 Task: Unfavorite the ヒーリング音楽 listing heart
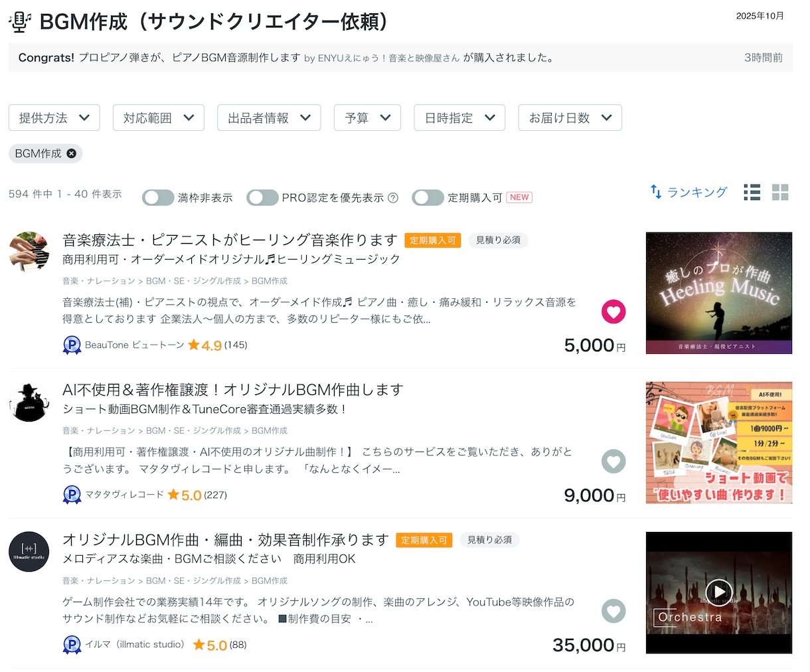(613, 311)
